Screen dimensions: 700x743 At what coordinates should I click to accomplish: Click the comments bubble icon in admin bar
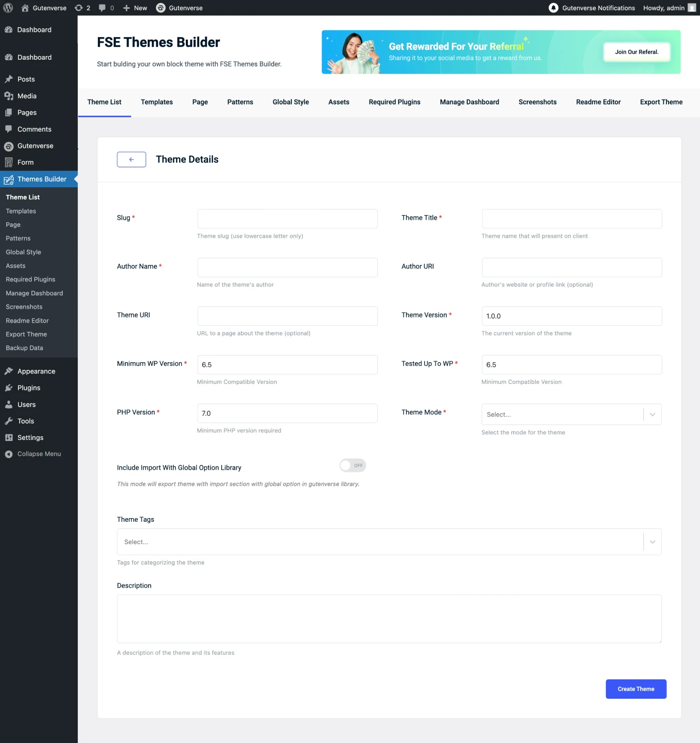102,8
